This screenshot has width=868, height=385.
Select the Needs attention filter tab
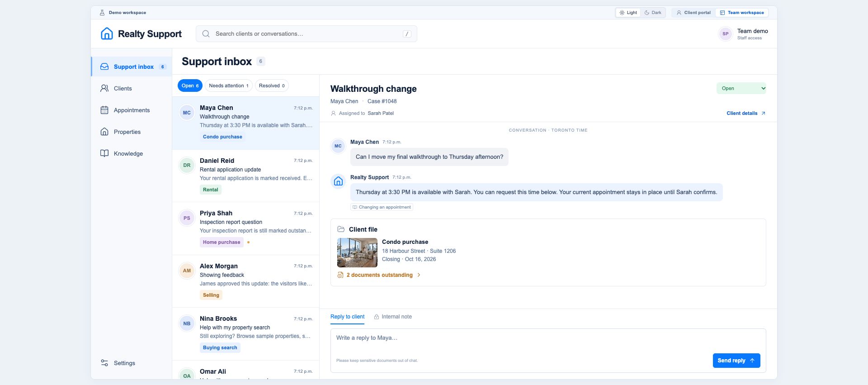point(228,86)
